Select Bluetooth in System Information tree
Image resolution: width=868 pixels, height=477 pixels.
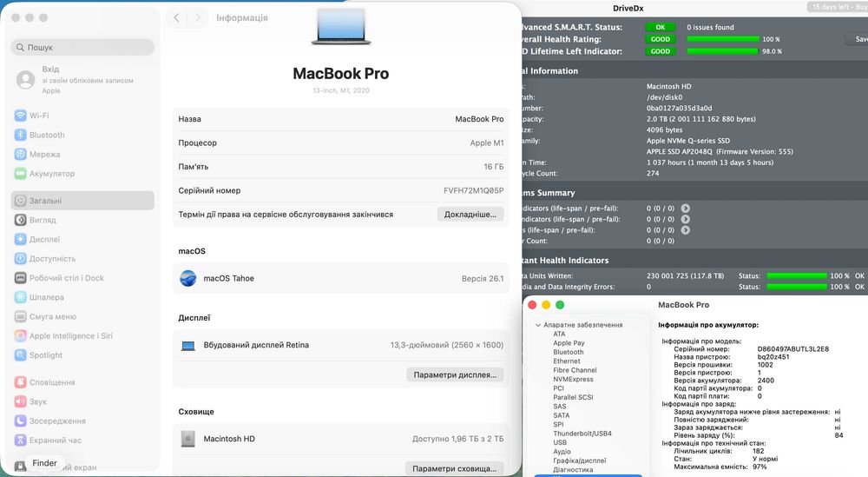568,352
